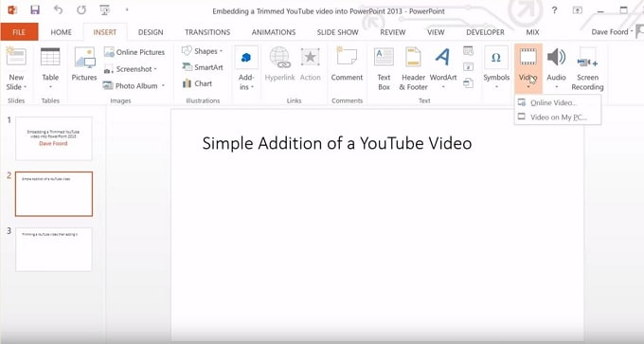Insert a Chart
The height and width of the screenshot is (344, 644).
198,83
